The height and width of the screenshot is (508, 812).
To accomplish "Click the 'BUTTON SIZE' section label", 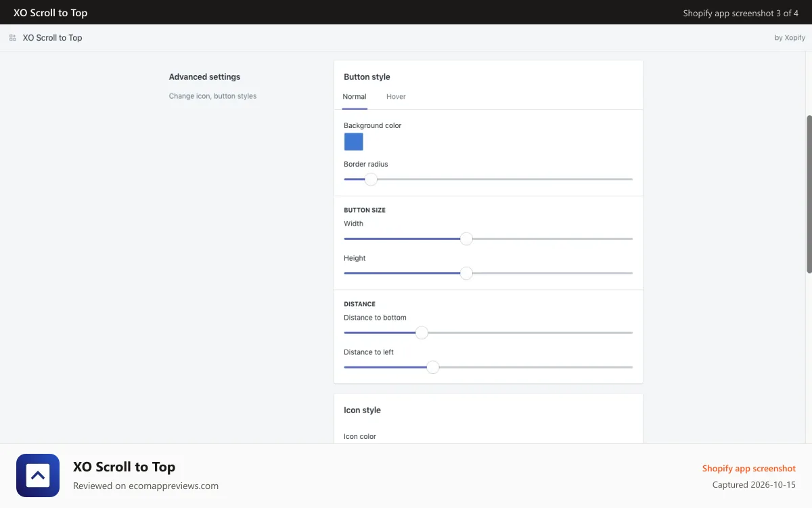I will pos(365,211).
